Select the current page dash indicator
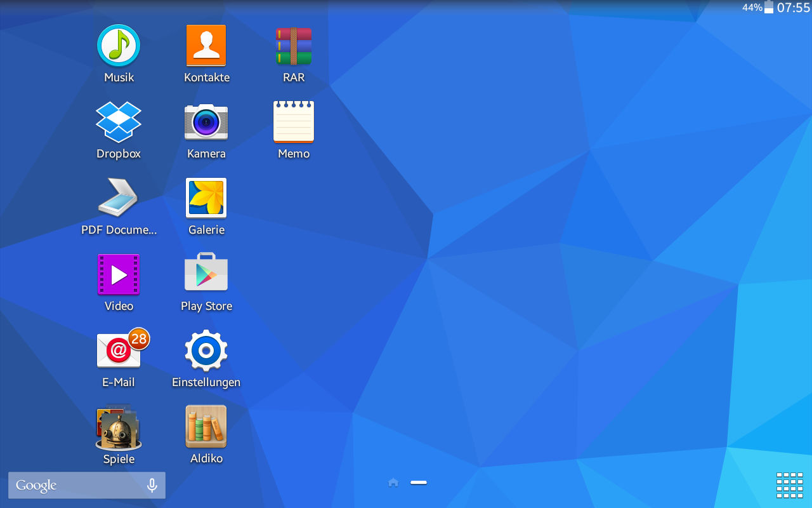The height and width of the screenshot is (508, 812). (x=419, y=483)
